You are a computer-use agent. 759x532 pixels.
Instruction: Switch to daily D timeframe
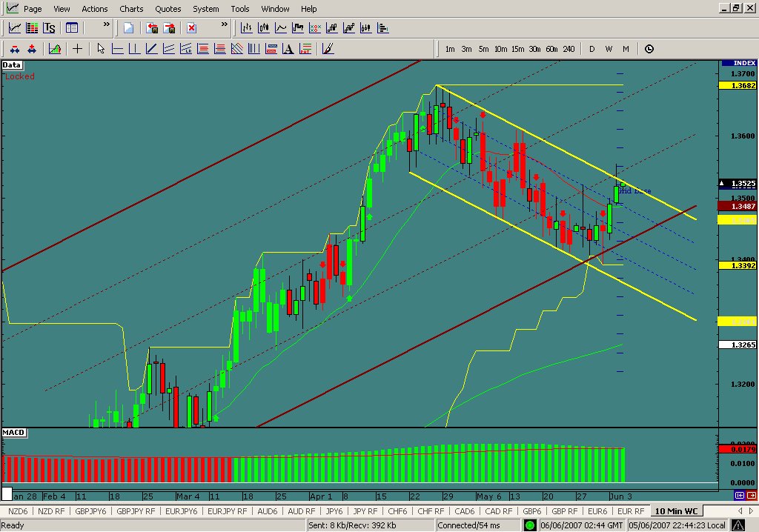(591, 49)
